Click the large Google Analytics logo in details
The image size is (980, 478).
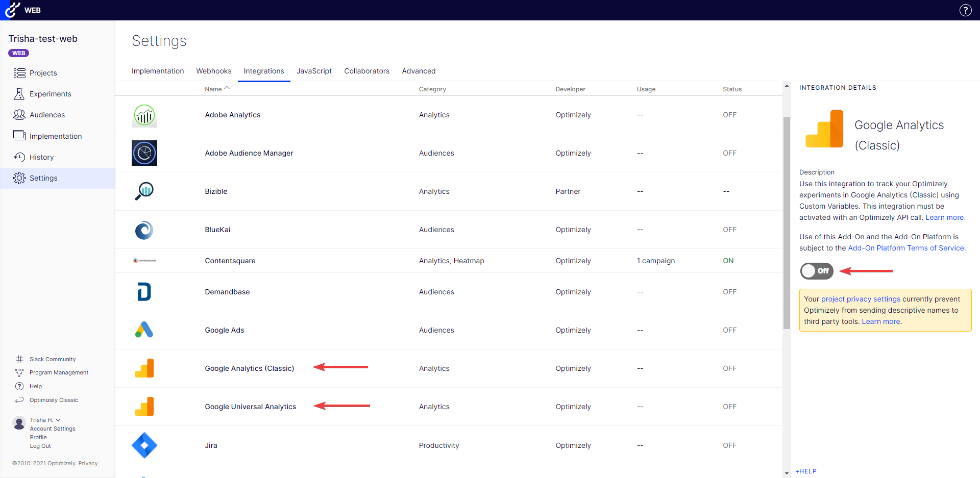point(824,129)
